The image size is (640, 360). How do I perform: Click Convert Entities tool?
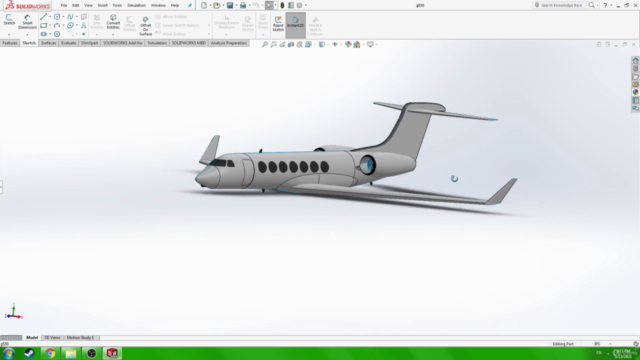tap(113, 22)
